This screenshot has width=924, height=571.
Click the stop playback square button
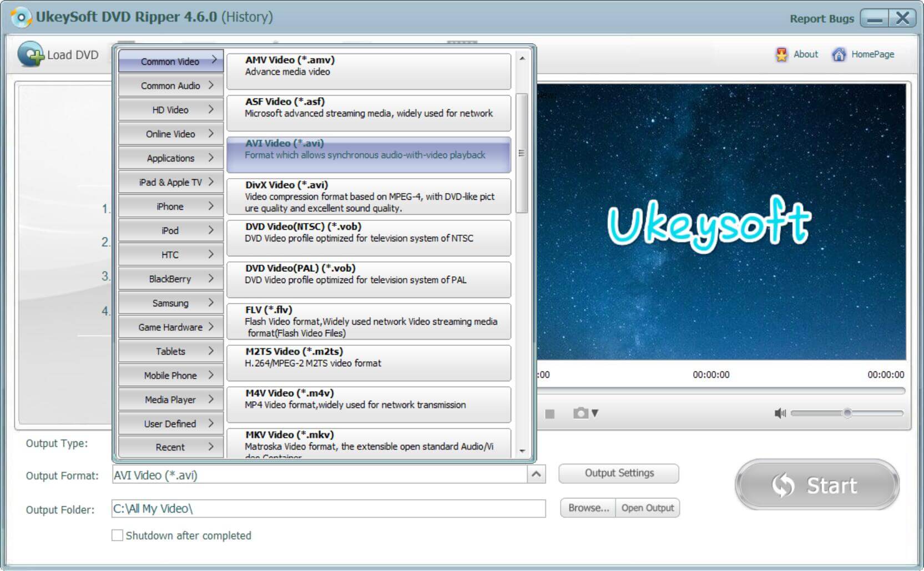pyautogui.click(x=550, y=413)
